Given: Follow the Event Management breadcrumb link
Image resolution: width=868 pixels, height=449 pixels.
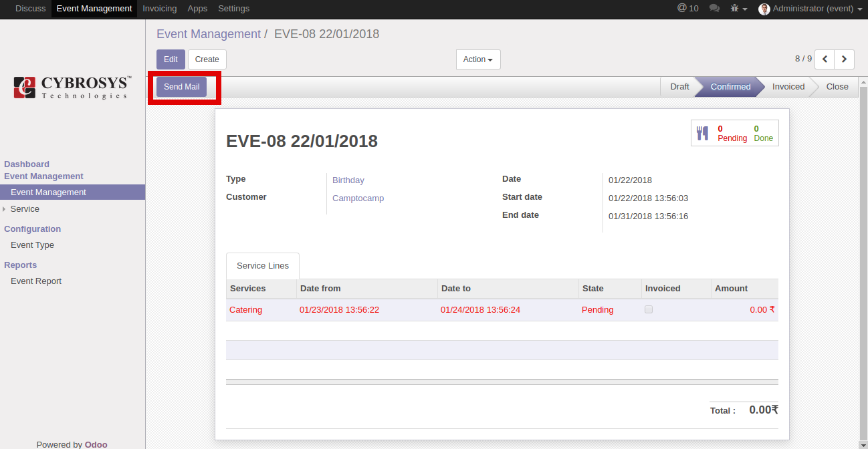Looking at the screenshot, I should click(209, 34).
